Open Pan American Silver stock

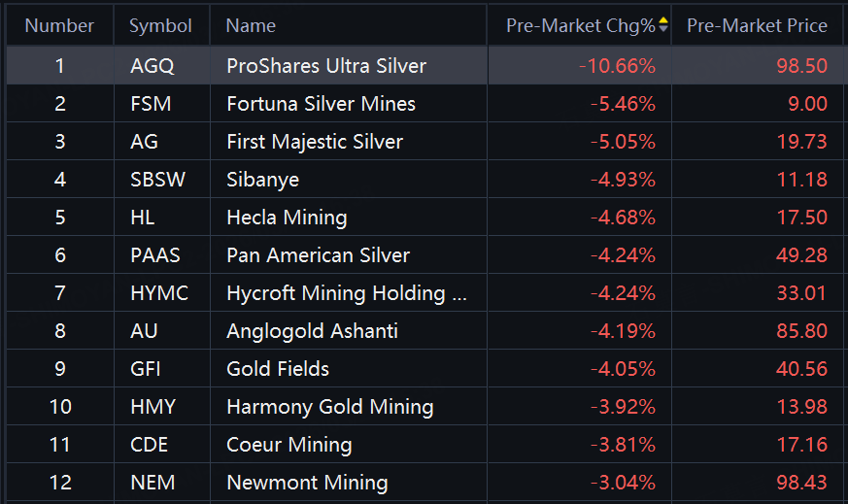click(x=318, y=255)
